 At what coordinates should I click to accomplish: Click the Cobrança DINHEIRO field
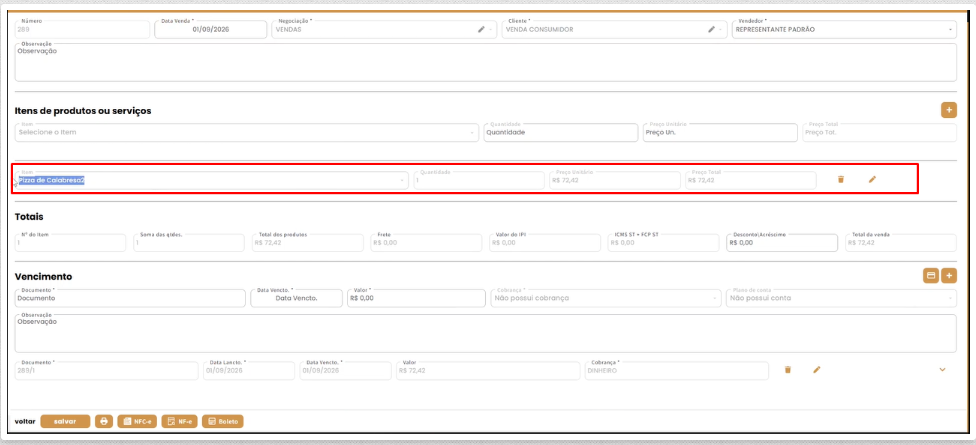coord(677,370)
